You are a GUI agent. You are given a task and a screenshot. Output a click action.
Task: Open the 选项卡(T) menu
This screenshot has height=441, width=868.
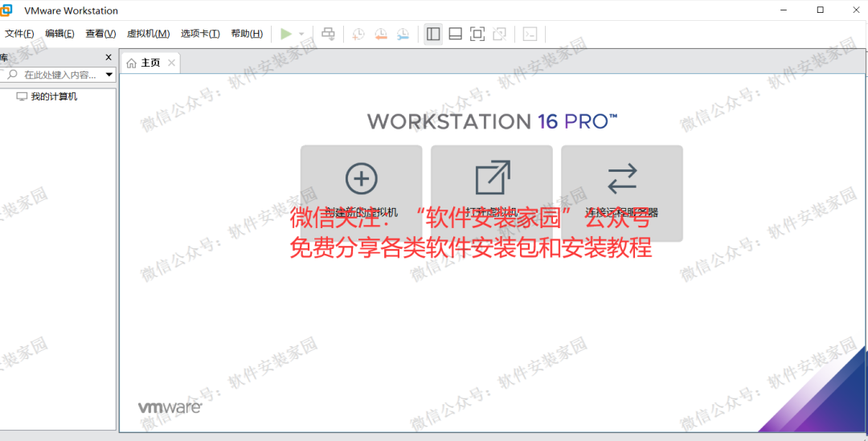point(200,34)
